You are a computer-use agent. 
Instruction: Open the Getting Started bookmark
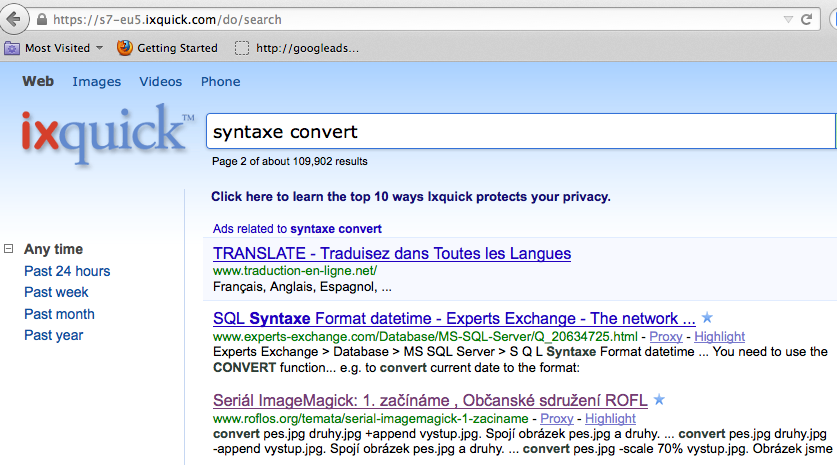click(177, 48)
